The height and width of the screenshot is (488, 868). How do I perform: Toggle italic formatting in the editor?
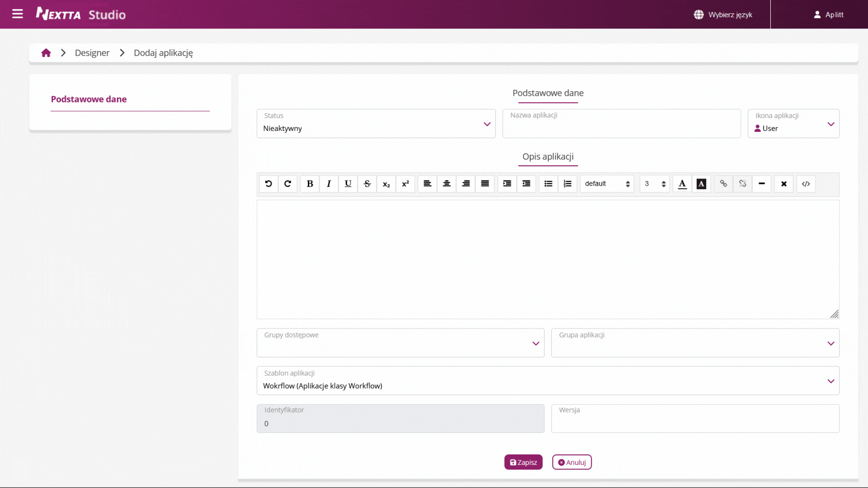(329, 184)
